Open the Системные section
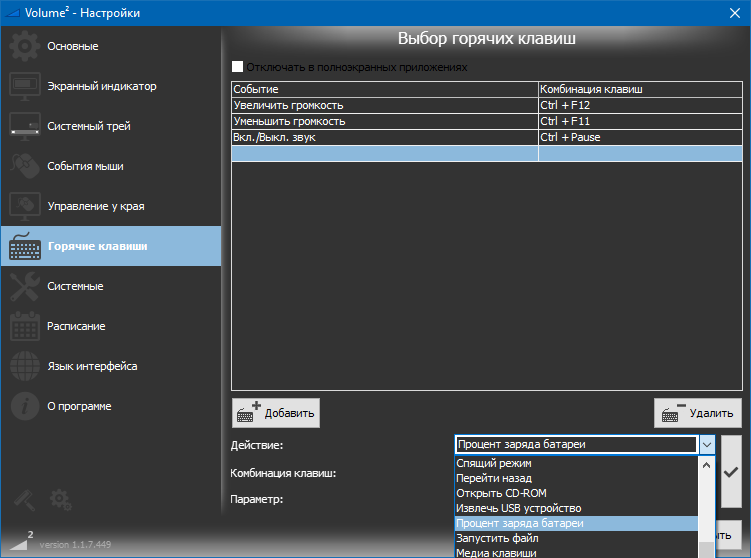 111,286
